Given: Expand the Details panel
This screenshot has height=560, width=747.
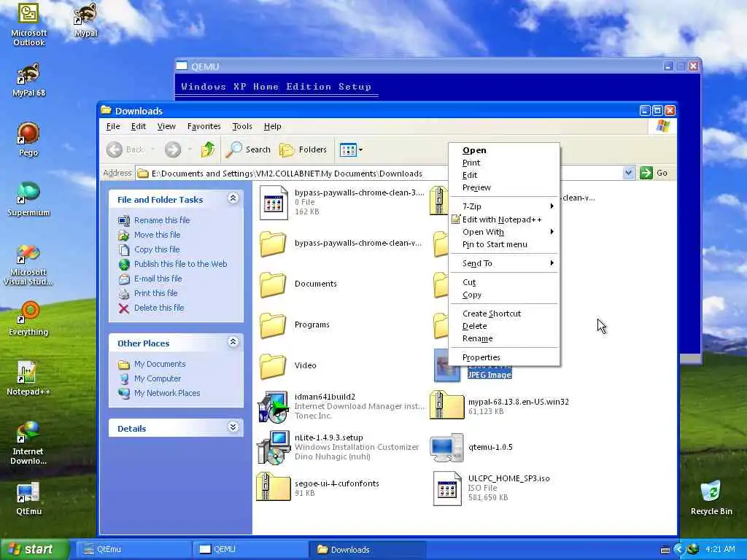Looking at the screenshot, I should tap(233, 427).
